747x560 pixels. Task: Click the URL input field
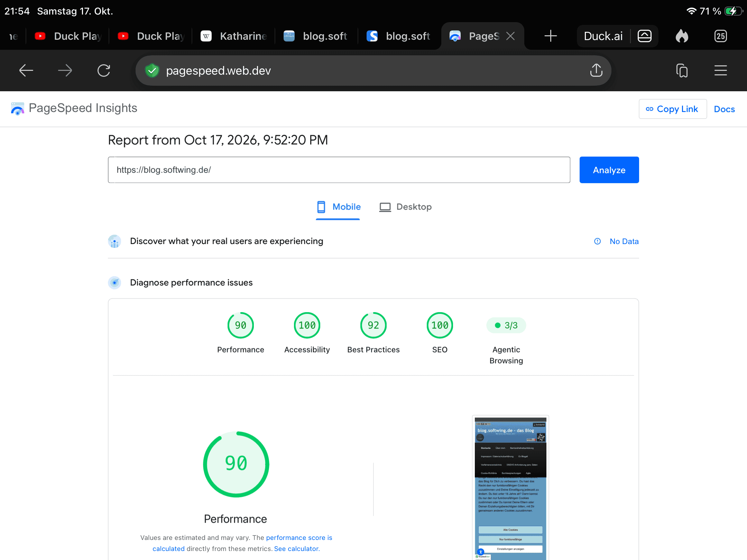click(x=339, y=170)
